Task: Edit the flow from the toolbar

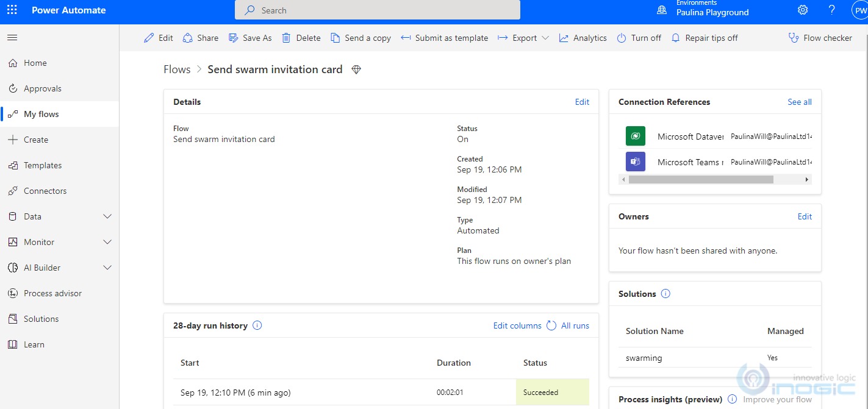Action: click(159, 38)
